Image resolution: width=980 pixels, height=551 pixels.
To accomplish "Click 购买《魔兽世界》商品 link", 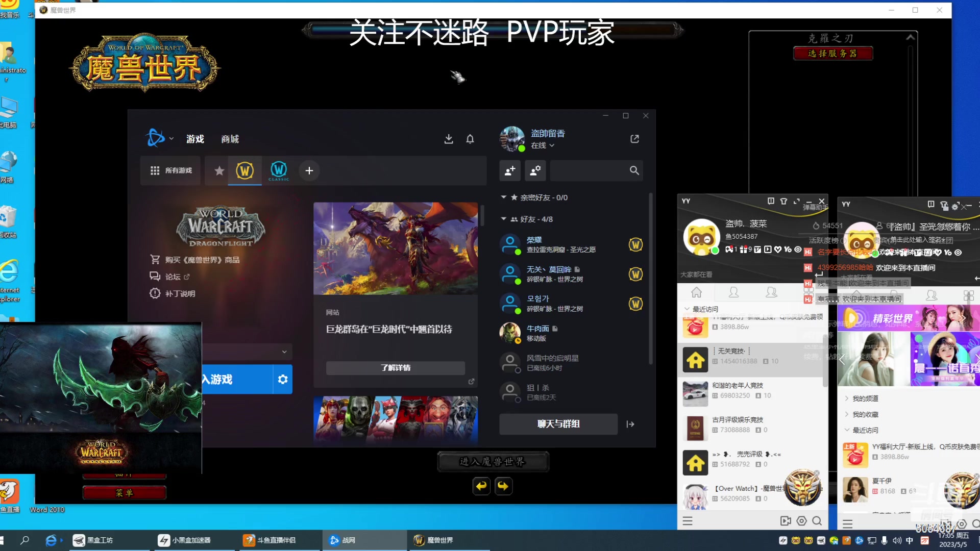I will click(x=194, y=260).
